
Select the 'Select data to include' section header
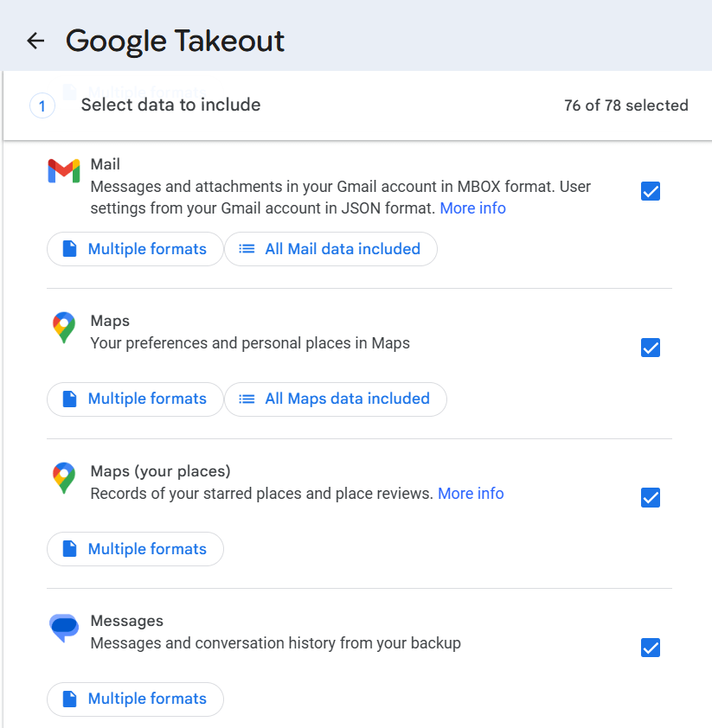point(170,105)
